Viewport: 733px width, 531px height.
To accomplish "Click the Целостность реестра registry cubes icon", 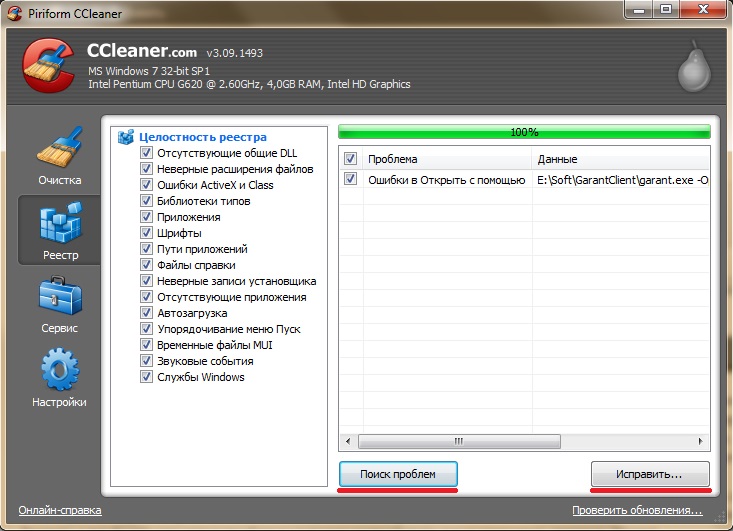I will (x=126, y=137).
